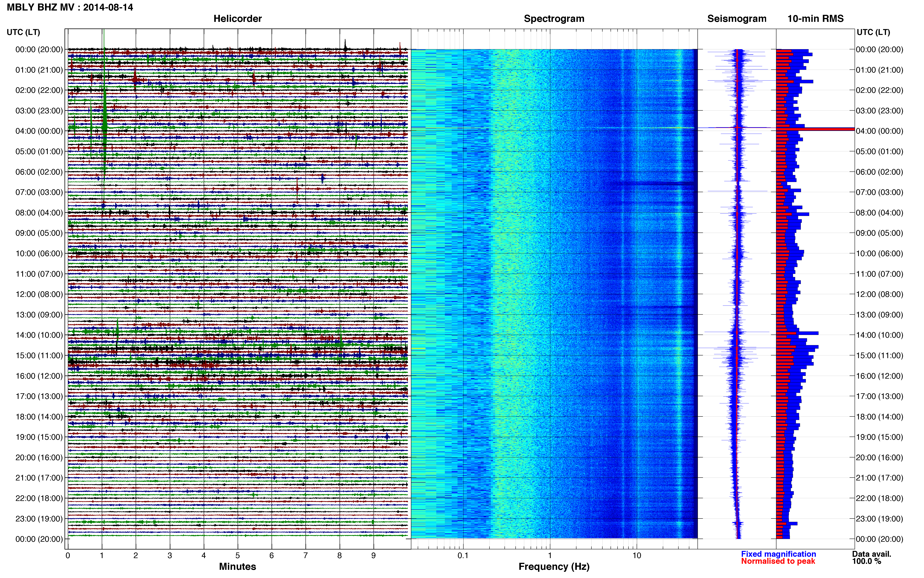Viewport: 924px width, 578px height.
Task: Click the left '12:00 (08:00)' time label
Action: point(39,294)
